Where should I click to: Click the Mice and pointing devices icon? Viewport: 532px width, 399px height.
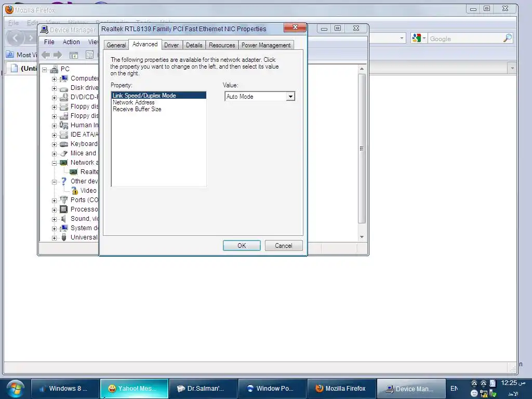click(x=64, y=153)
